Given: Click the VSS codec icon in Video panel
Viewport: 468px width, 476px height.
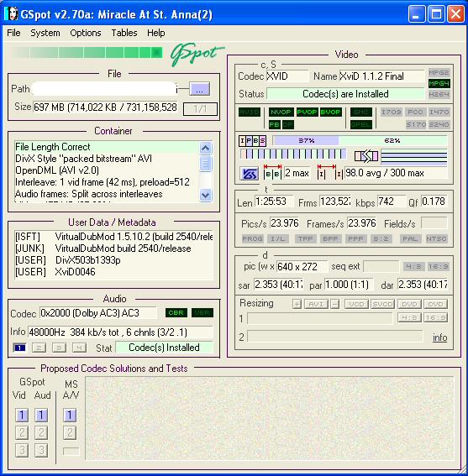Looking at the screenshot, I should click(249, 174).
